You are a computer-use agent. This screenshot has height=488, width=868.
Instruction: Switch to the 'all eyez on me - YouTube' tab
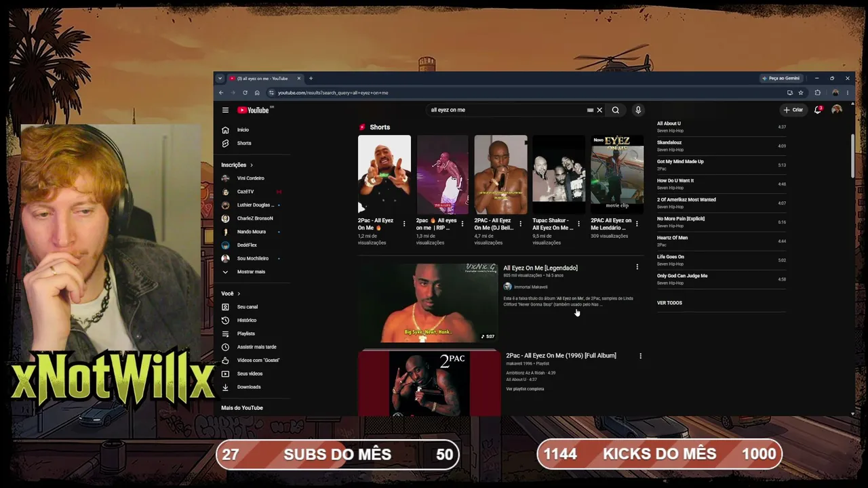[264, 79]
